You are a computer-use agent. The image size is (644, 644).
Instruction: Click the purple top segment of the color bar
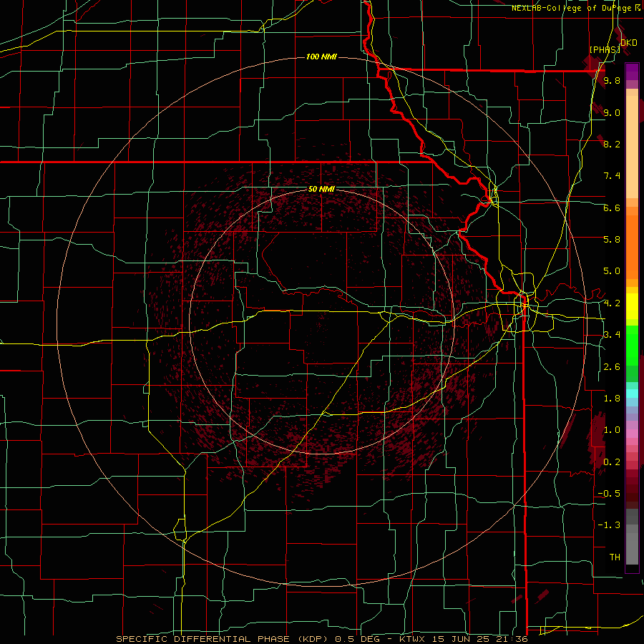[x=632, y=72]
